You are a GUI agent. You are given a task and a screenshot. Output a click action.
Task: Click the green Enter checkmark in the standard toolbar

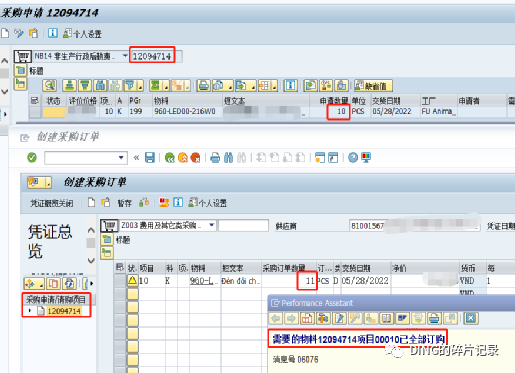click(x=32, y=157)
